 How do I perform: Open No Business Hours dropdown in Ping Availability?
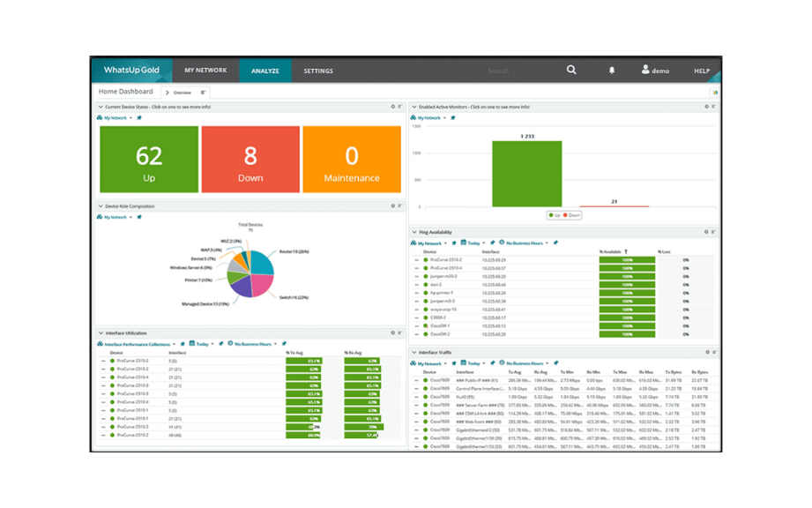click(x=526, y=243)
